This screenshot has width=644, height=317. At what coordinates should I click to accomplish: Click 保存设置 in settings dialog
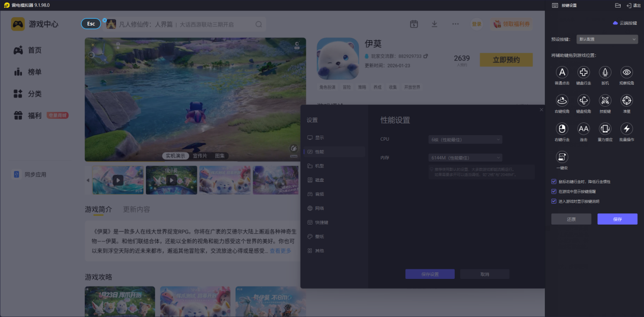(430, 274)
